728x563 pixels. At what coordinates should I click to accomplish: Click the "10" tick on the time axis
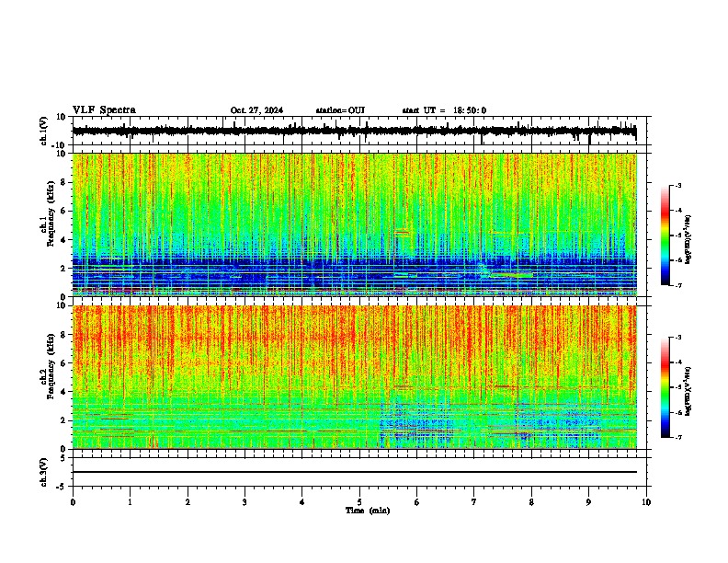pyautogui.click(x=646, y=502)
